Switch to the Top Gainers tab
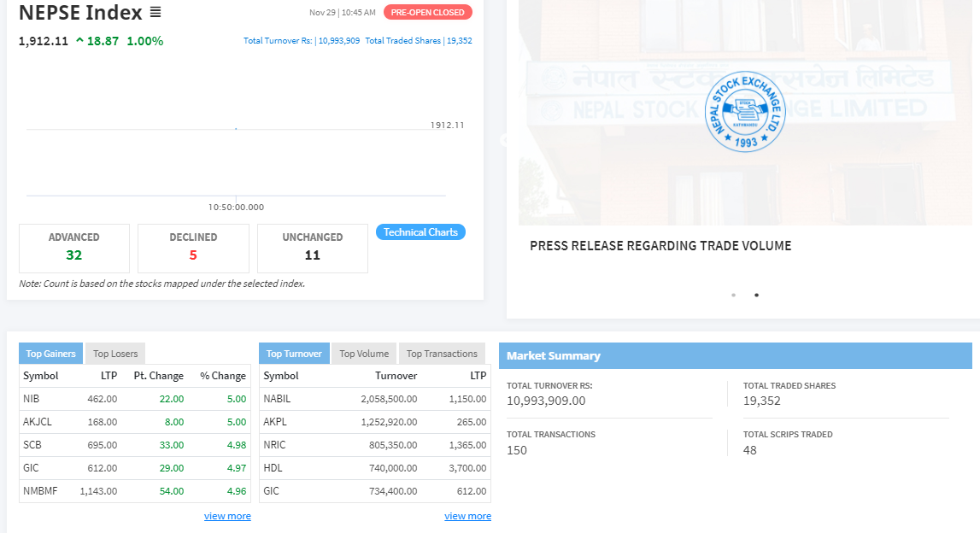The width and height of the screenshot is (980, 533). click(50, 354)
